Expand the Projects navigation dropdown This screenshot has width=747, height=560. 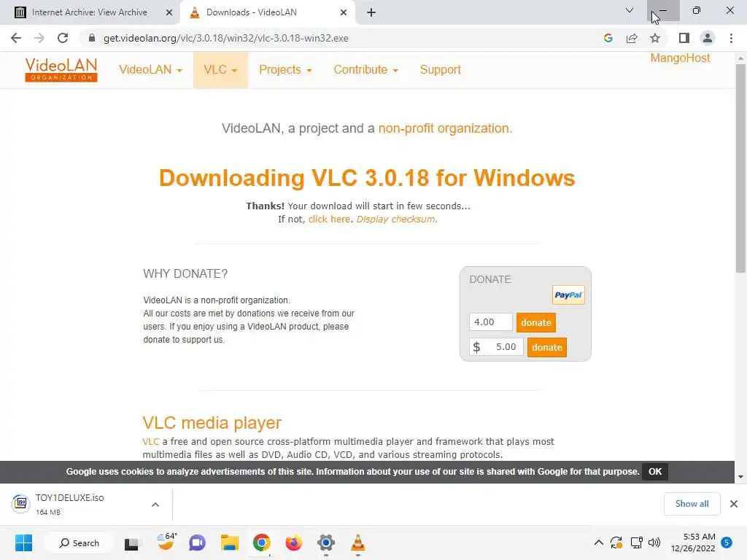285,69
